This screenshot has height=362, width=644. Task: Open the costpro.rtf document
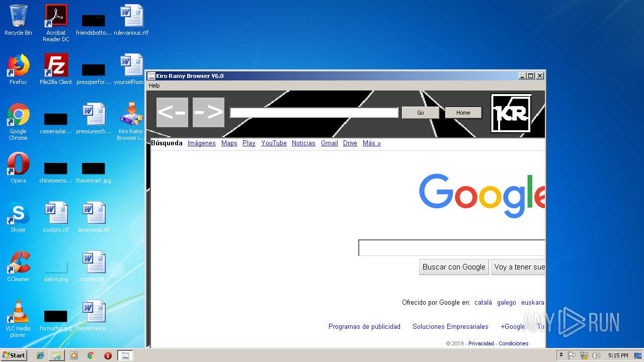click(x=56, y=218)
